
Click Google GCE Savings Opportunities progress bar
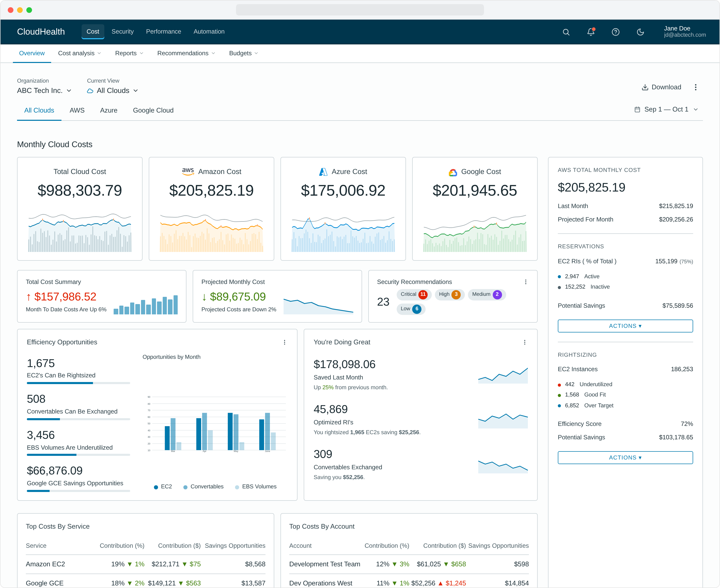click(78, 491)
